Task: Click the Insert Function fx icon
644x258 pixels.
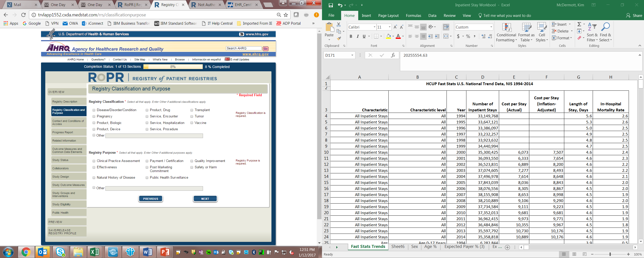Action: click(393, 55)
